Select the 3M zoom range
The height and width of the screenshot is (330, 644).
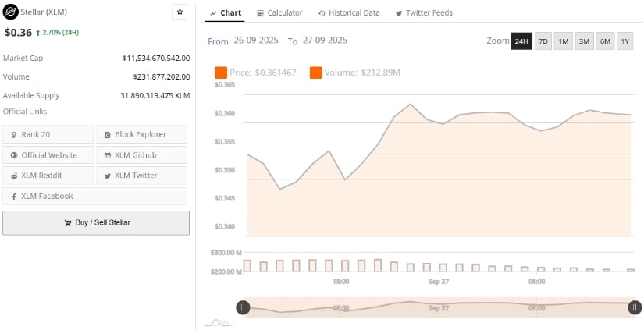coord(584,41)
